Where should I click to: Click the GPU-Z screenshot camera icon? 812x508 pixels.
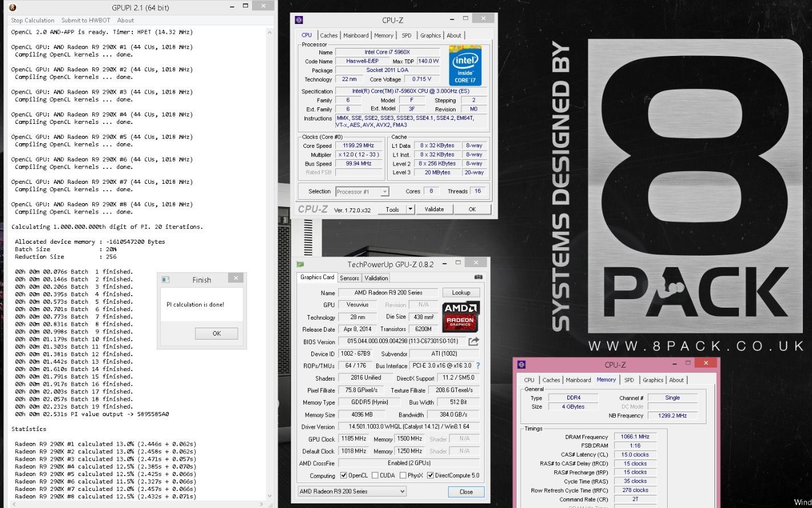tap(478, 277)
